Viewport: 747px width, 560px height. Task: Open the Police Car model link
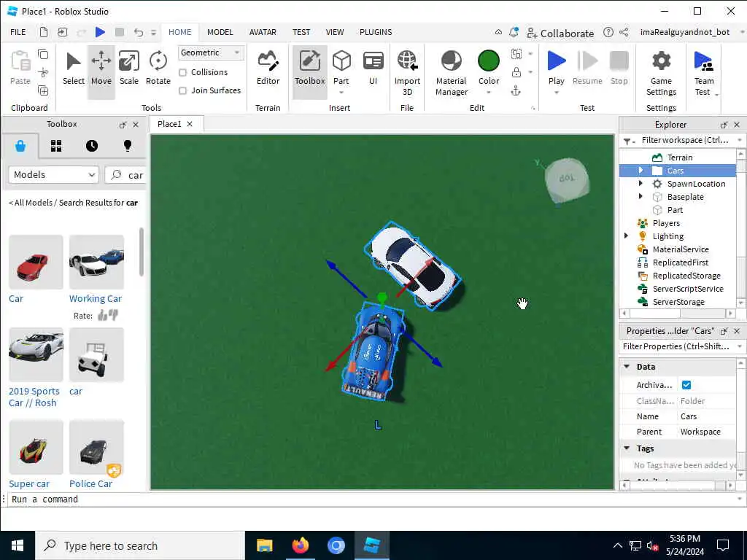tap(90, 484)
